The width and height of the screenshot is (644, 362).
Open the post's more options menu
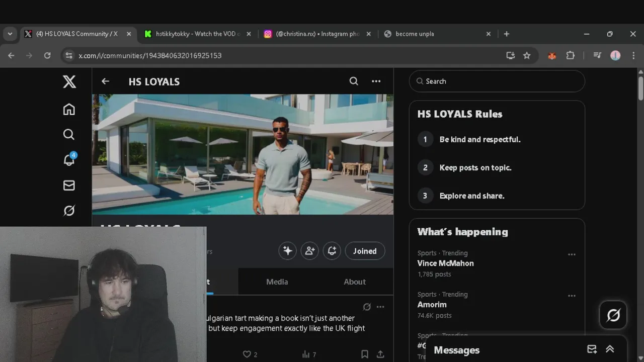380,307
